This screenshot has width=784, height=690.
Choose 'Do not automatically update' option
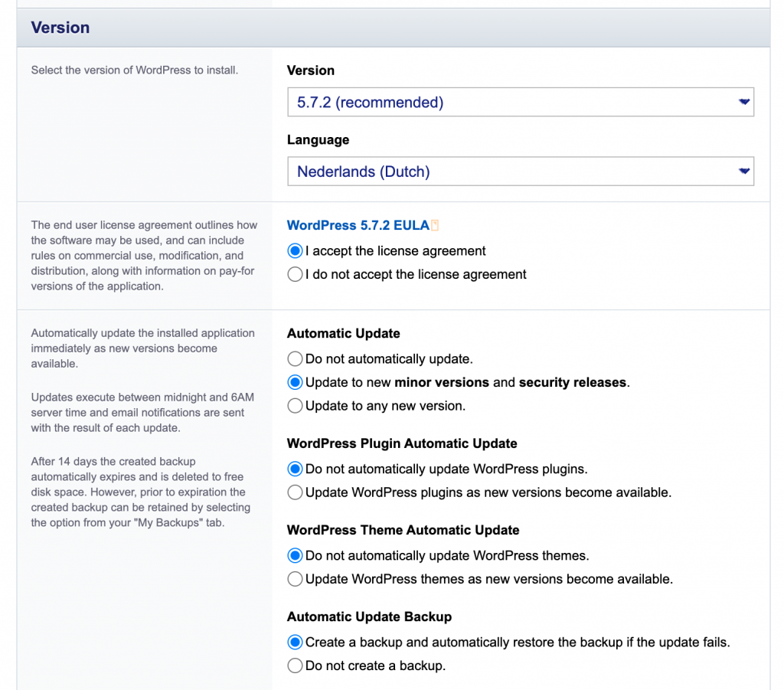[295, 359]
